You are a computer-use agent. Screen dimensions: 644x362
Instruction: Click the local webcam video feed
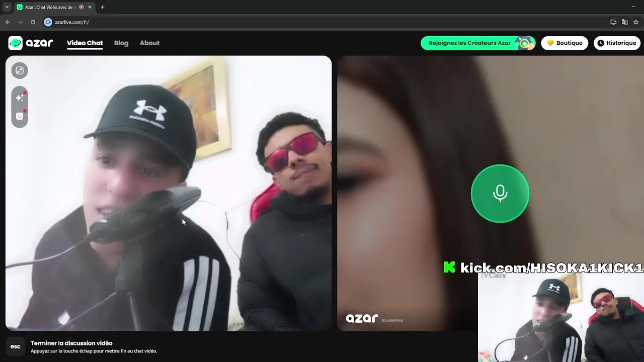pos(169,194)
